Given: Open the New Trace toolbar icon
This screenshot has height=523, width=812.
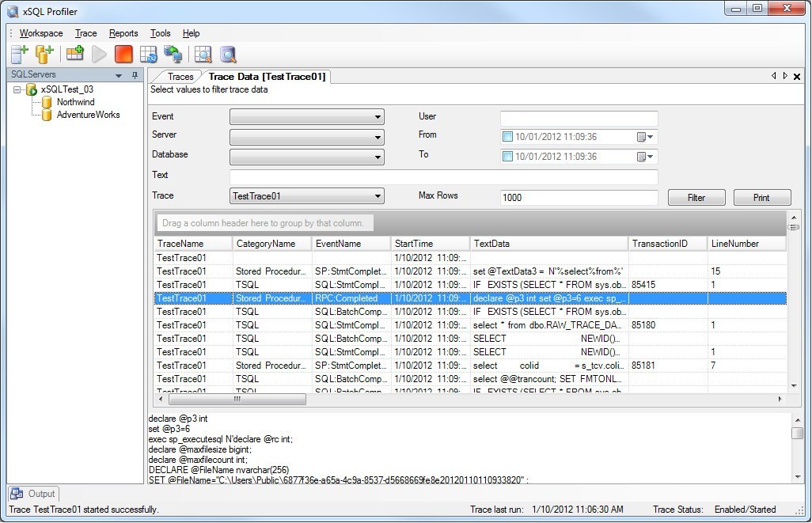Looking at the screenshot, I should [x=74, y=54].
